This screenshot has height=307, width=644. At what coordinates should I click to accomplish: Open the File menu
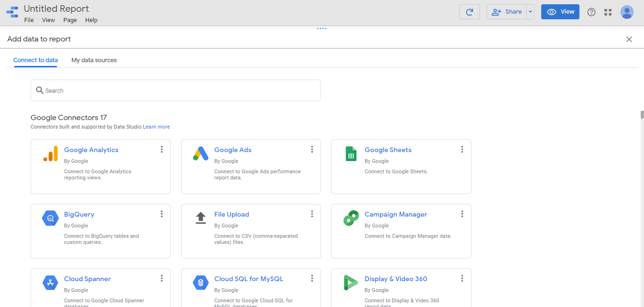[x=29, y=20]
